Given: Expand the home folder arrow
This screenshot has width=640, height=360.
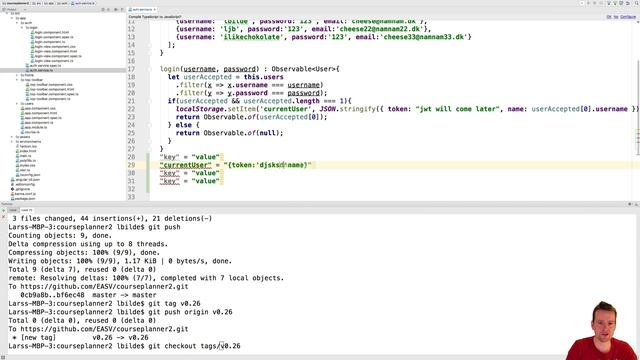Looking at the screenshot, I should (17, 75).
